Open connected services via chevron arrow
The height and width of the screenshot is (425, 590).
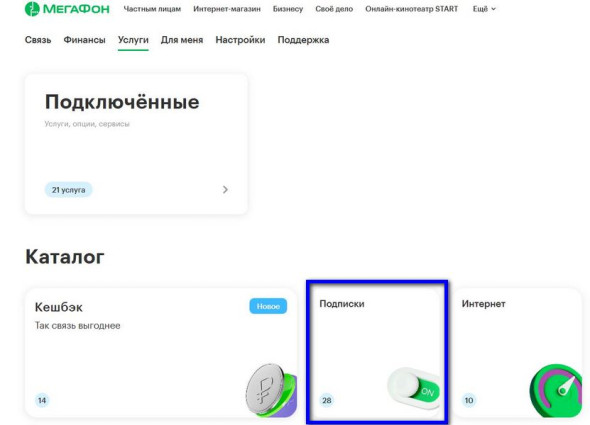(225, 190)
